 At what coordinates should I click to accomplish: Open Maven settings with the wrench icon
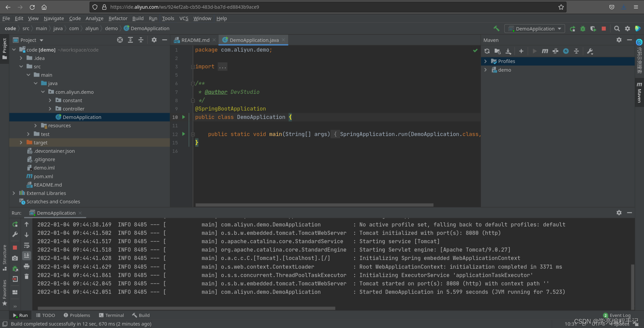tap(590, 51)
